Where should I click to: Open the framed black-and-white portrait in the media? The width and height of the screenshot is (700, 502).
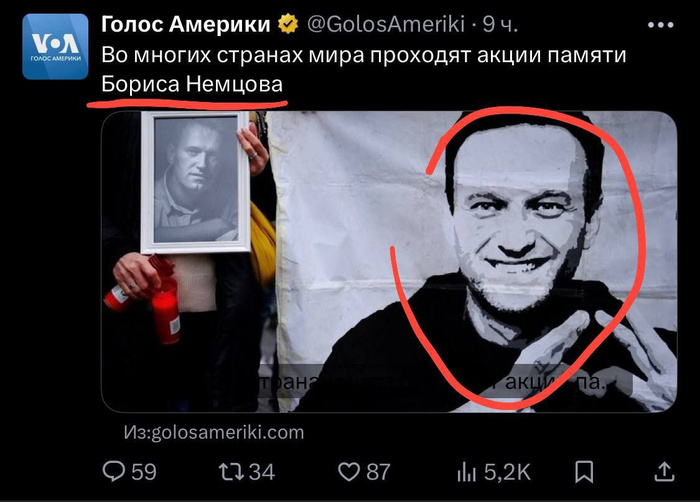[196, 182]
